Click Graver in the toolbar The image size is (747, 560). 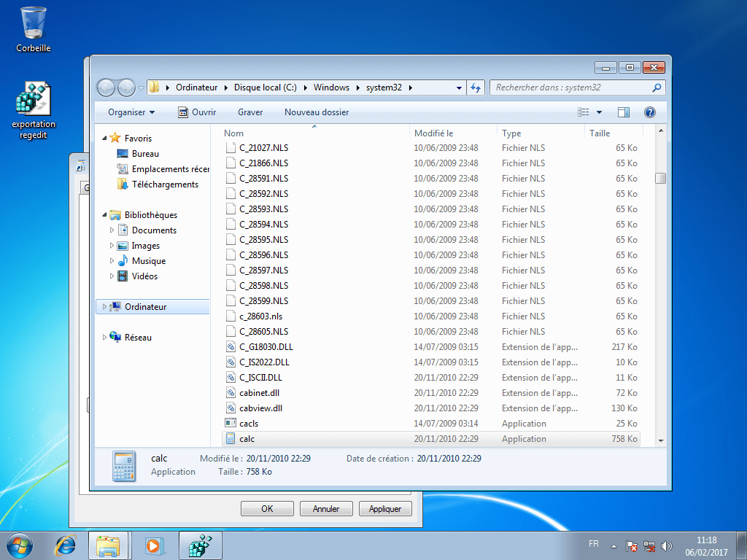[250, 112]
